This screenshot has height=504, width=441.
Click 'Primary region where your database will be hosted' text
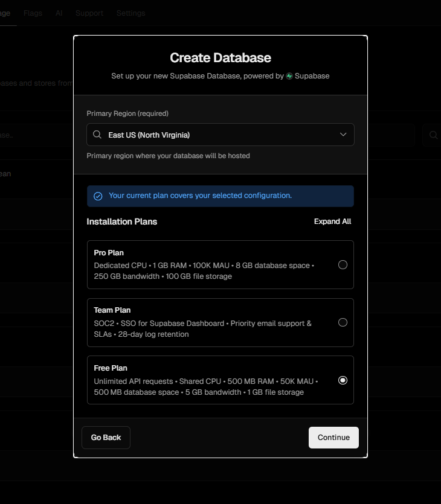[168, 156]
